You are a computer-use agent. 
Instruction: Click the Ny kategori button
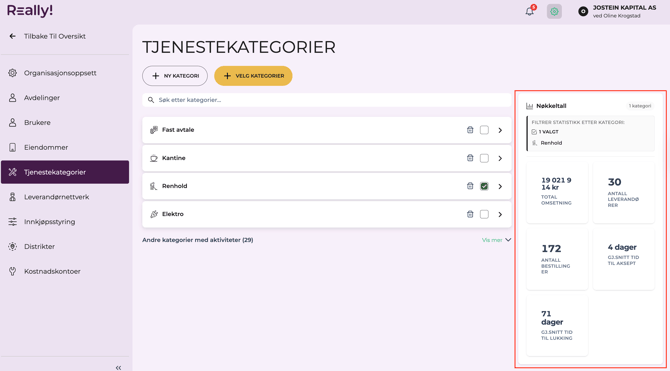click(x=175, y=76)
